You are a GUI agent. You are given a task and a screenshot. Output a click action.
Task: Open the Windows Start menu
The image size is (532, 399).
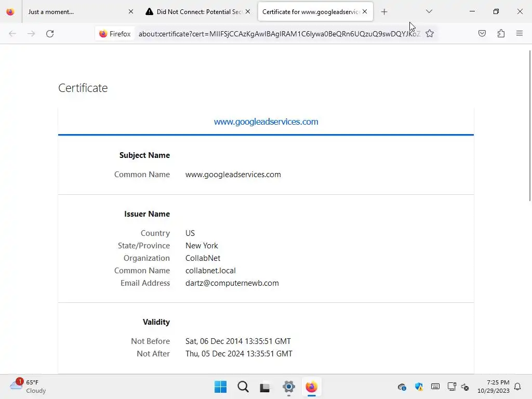[x=220, y=387]
